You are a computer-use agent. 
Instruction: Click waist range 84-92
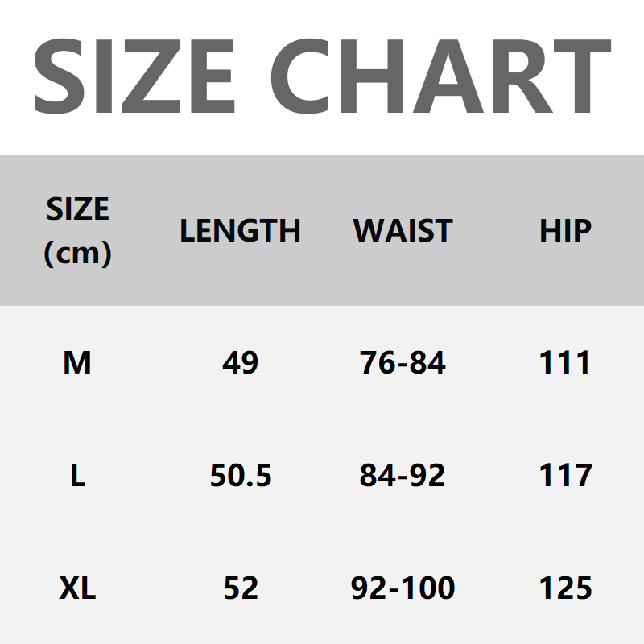click(x=402, y=477)
